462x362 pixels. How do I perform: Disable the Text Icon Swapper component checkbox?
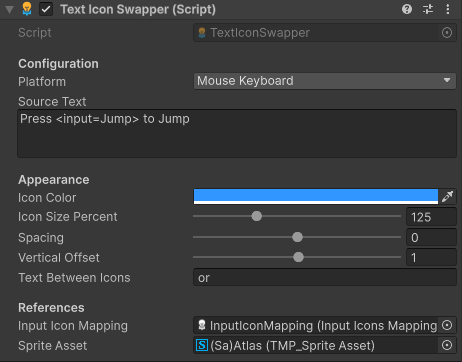point(46,9)
